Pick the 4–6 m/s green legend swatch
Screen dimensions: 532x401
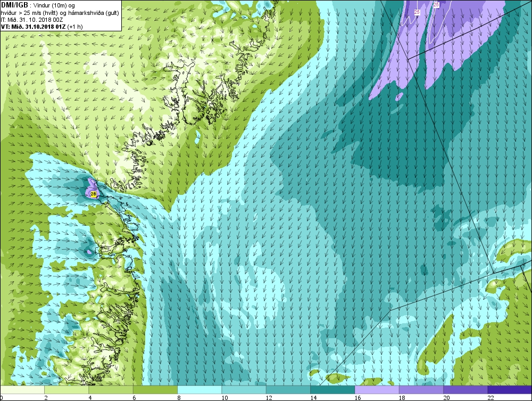pyautogui.click(x=111, y=390)
